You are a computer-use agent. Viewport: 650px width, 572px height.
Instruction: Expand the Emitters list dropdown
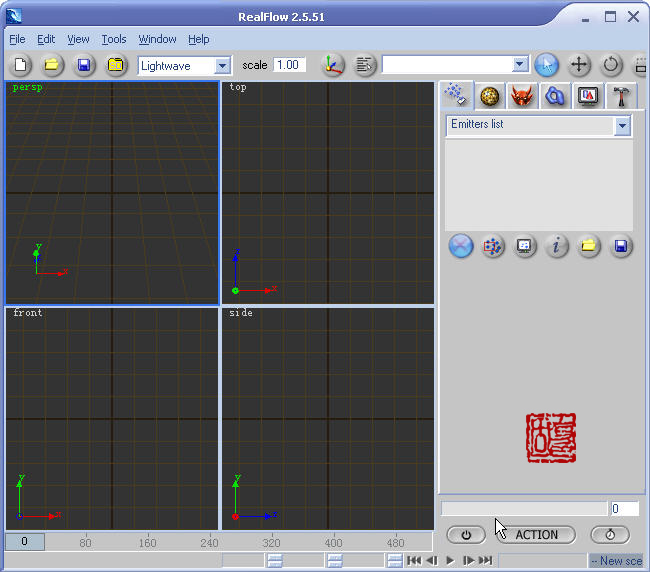(623, 125)
